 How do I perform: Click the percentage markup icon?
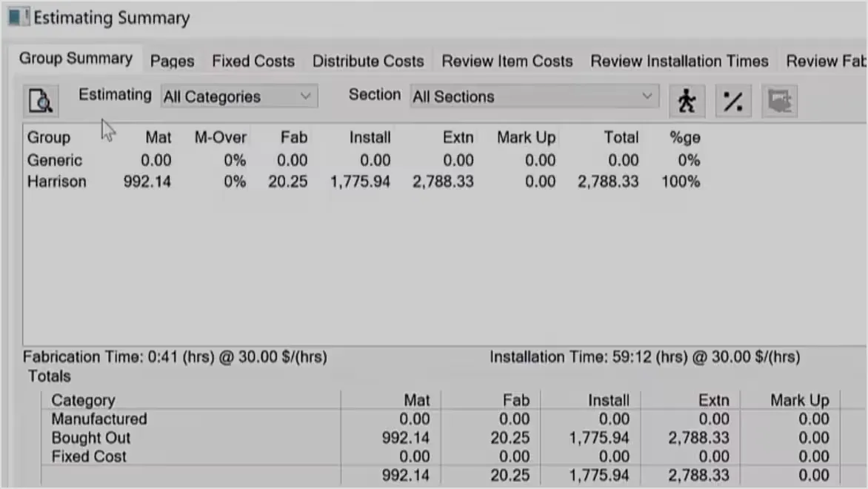coord(732,101)
